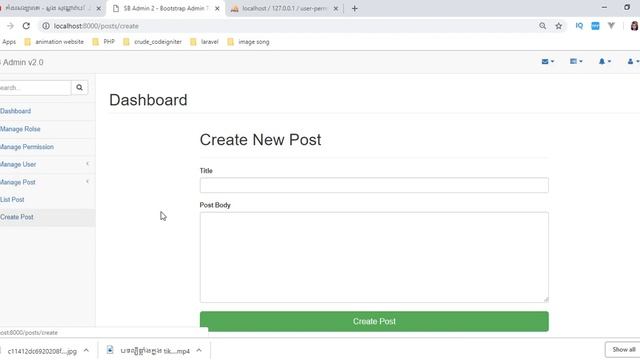Go to Dashboard in the sidebar

point(16,111)
